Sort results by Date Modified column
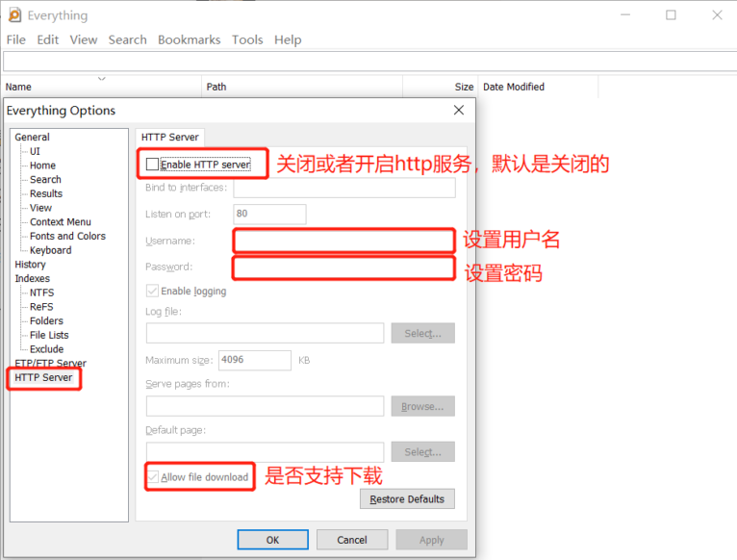Viewport: 737px width, 560px height. coord(538,87)
